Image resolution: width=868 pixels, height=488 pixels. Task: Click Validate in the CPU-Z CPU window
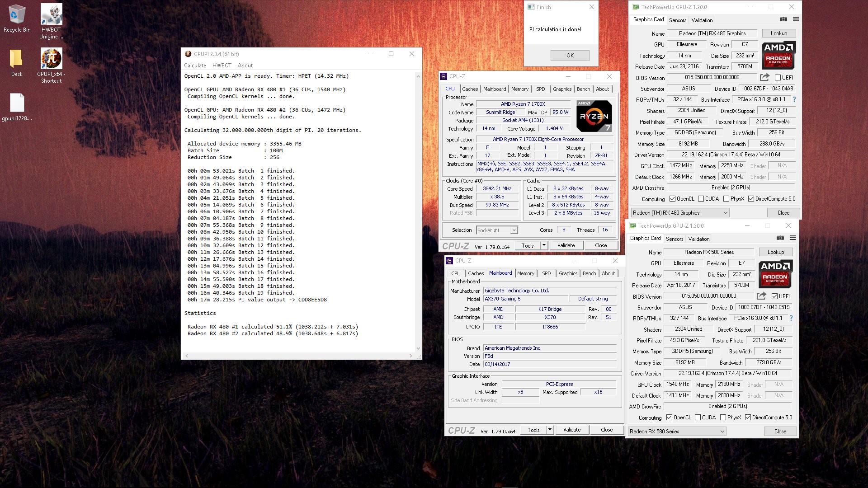pyautogui.click(x=566, y=245)
